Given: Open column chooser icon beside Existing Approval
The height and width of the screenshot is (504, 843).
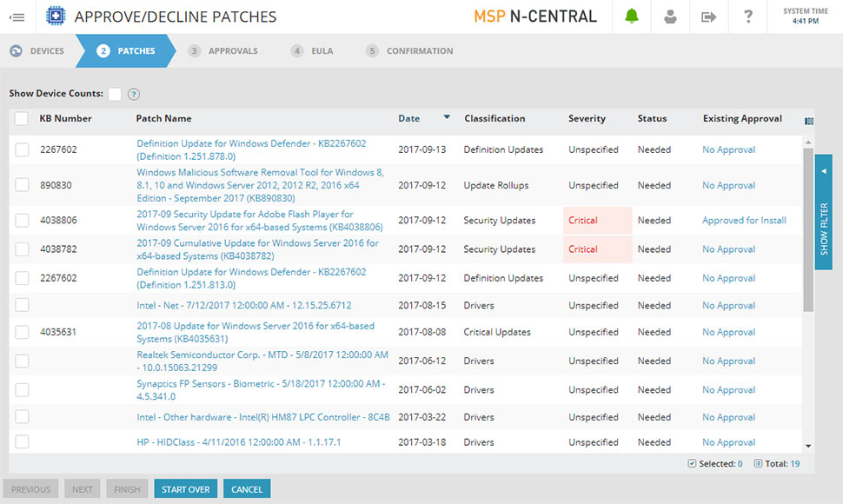Looking at the screenshot, I should (x=808, y=121).
